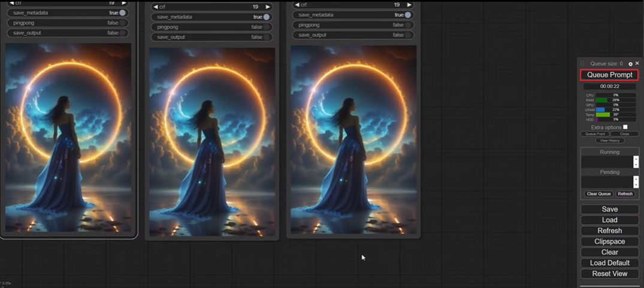Image resolution: width=644 pixels, height=288 pixels.
Task: Decrease crf with left arrow in middle node
Action: pyautogui.click(x=156, y=7)
